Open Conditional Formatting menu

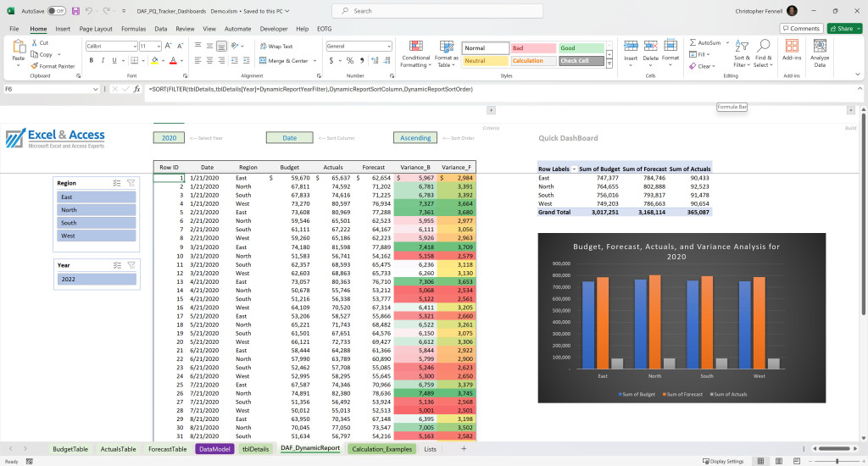point(415,53)
